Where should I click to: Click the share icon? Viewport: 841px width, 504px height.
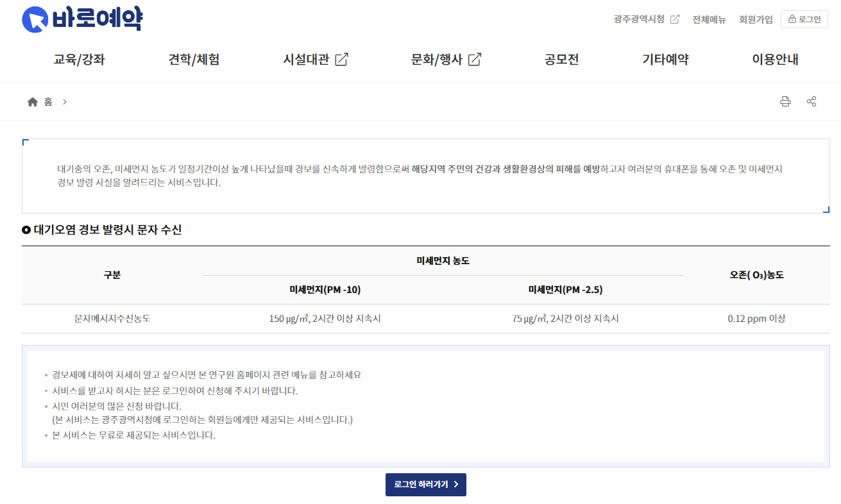tap(811, 101)
